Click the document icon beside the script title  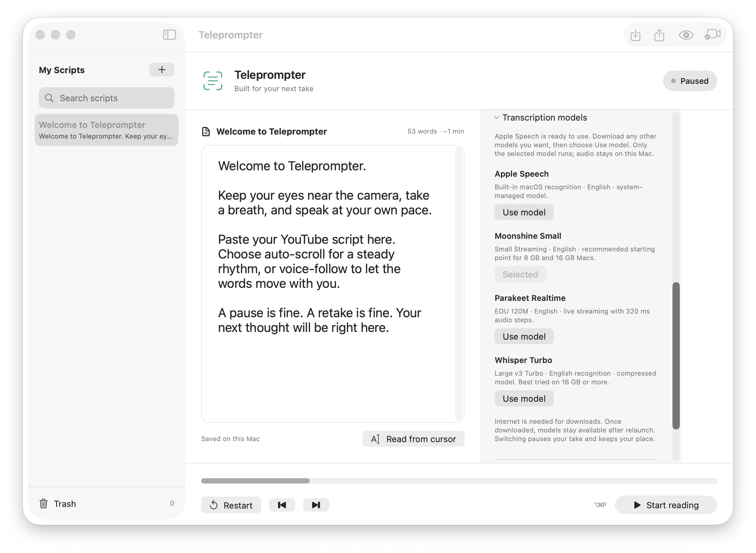tap(206, 132)
